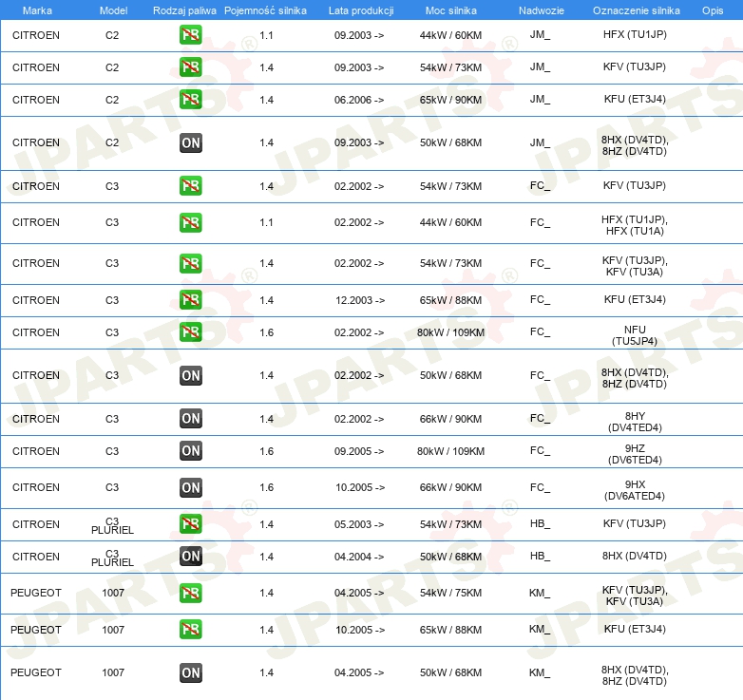Image resolution: width=743 pixels, height=700 pixels.
Task: Click petrol icon for C3 Pluriel KFV row
Action: 190,524
